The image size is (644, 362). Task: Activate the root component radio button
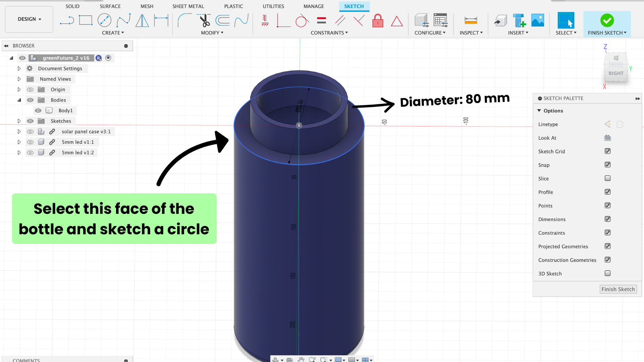click(108, 58)
